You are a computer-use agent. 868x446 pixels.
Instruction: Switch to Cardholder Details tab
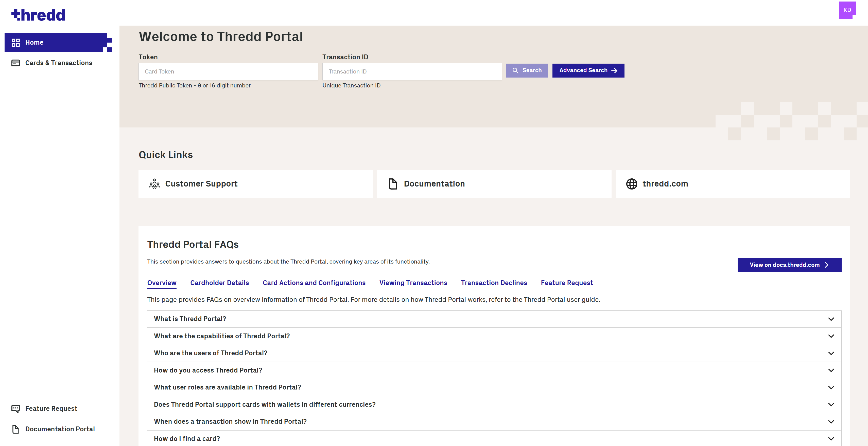coord(219,283)
